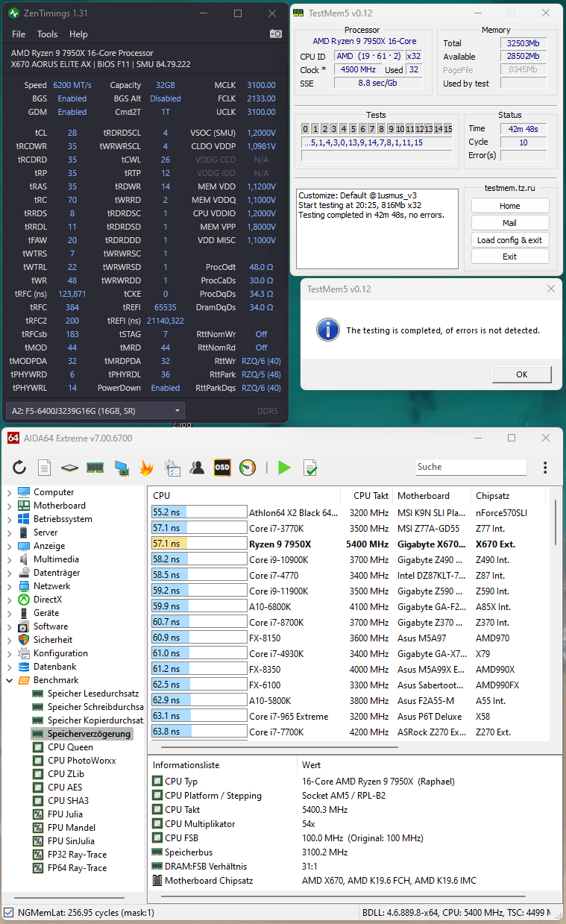Start benchmark with green play icon
This screenshot has height=924, width=566.
284,468
